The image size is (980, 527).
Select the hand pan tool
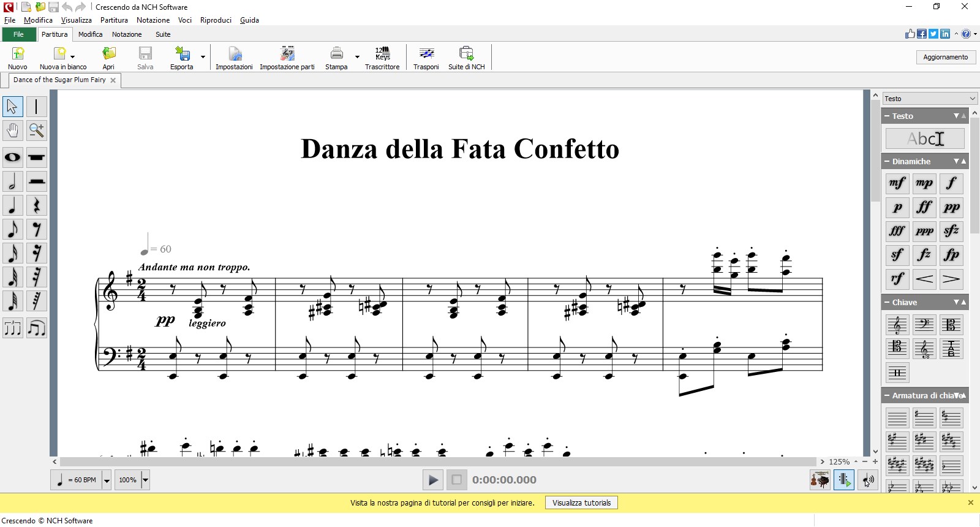click(13, 130)
